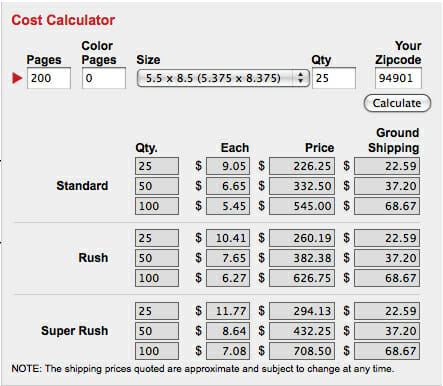Image resolution: width=443 pixels, height=386 pixels.
Task: Click the Calculate button
Action: pos(397,103)
